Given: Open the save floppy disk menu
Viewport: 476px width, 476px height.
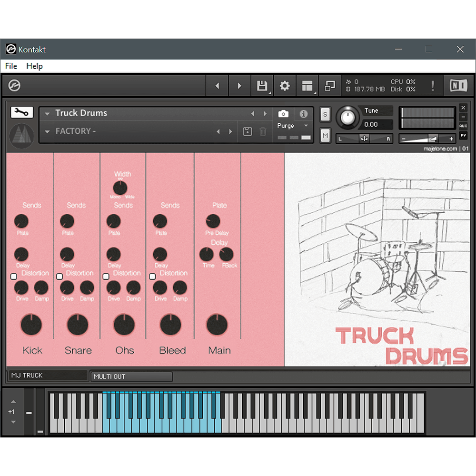Looking at the screenshot, I should [262, 86].
